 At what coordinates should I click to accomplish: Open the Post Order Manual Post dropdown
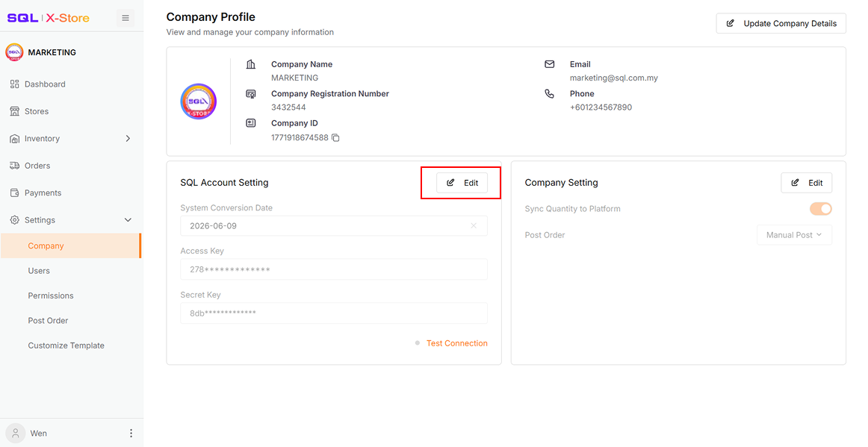coord(794,235)
